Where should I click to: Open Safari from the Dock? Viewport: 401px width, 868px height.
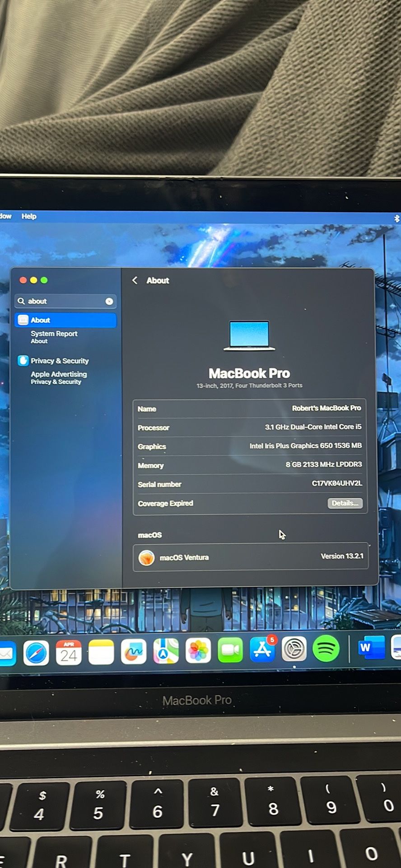(x=36, y=653)
